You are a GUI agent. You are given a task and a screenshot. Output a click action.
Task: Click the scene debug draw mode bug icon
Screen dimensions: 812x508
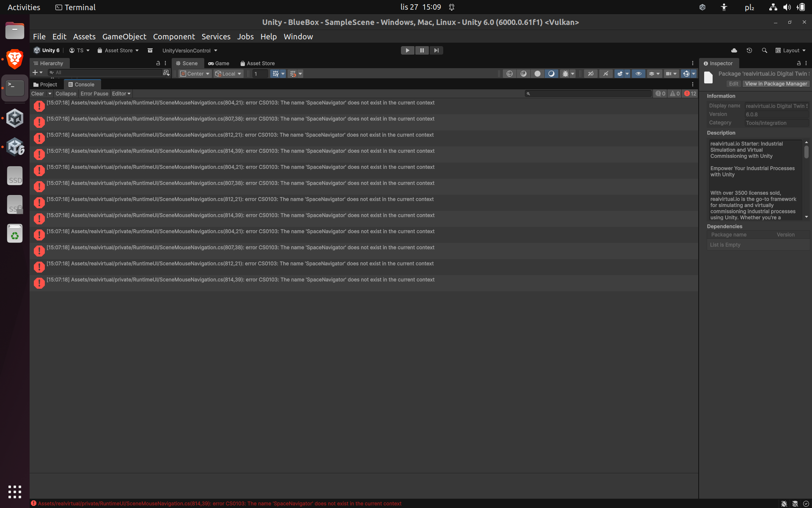[x=565, y=74]
